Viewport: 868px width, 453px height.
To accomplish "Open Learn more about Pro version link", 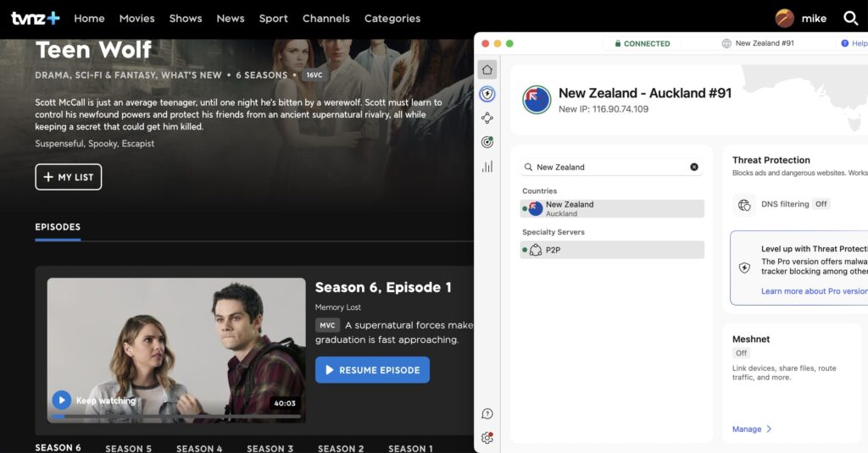I will (x=815, y=291).
